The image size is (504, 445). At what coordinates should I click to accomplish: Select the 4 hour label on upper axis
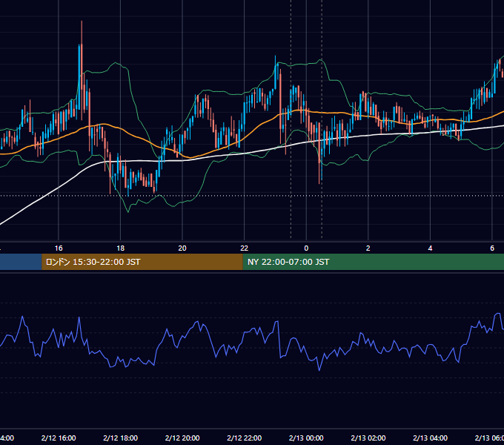click(430, 248)
